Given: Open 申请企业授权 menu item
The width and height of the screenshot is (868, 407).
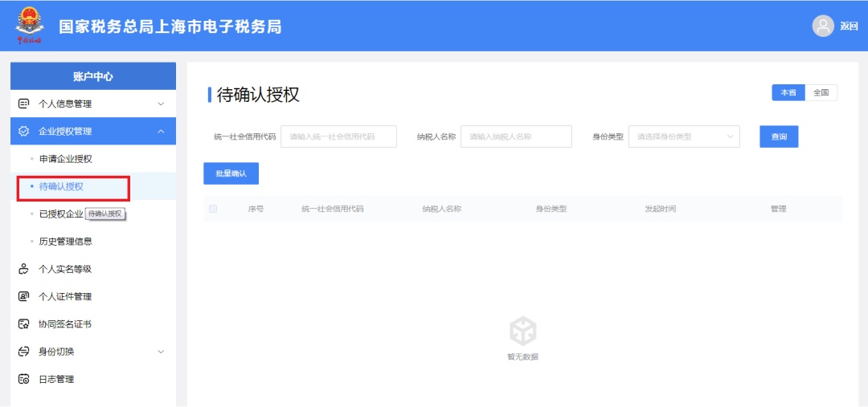Looking at the screenshot, I should point(65,159).
